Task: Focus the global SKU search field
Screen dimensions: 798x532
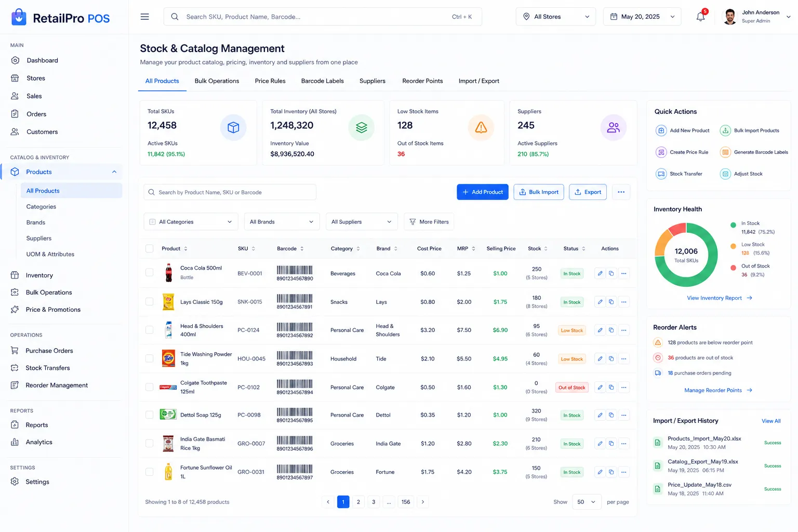Action: click(323, 17)
